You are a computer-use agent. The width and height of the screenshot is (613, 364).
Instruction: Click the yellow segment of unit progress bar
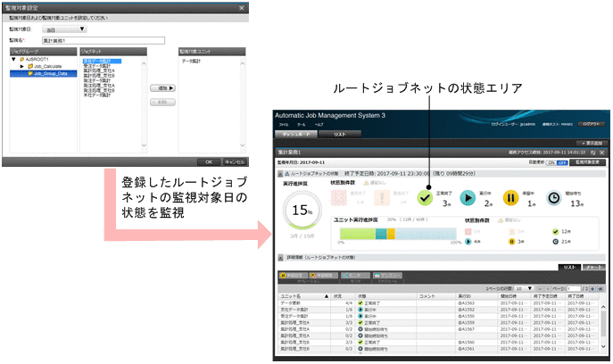pyautogui.click(x=391, y=234)
